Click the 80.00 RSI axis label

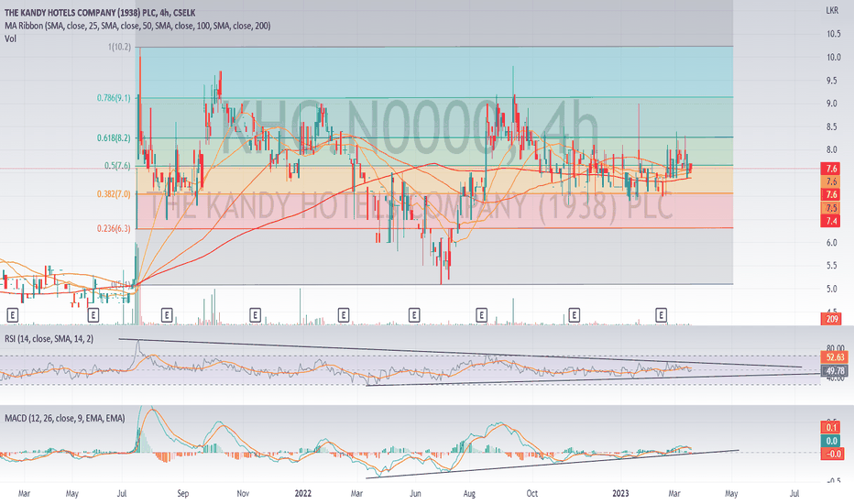coord(836,348)
